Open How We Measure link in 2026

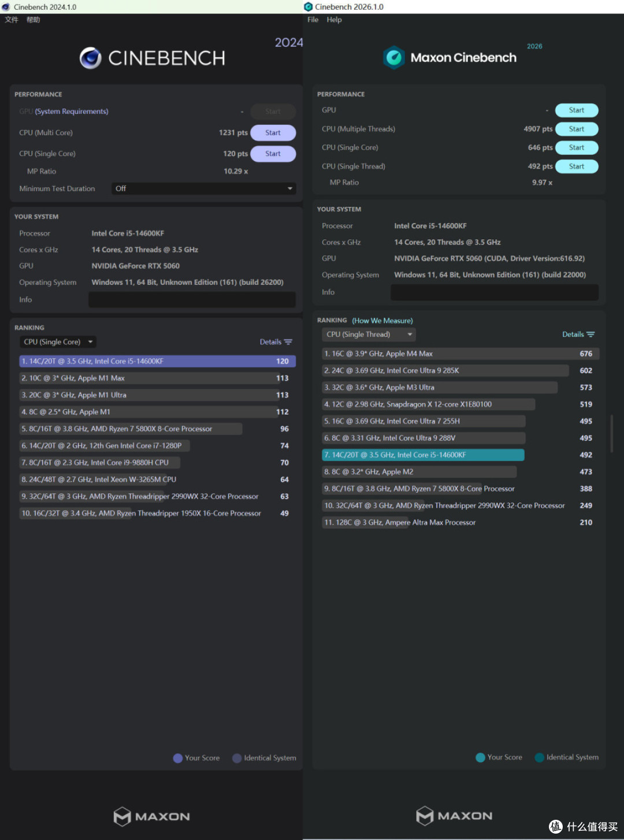tap(382, 321)
